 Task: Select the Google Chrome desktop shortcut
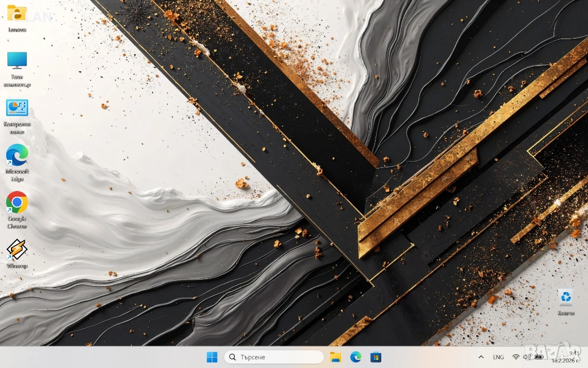(17, 202)
